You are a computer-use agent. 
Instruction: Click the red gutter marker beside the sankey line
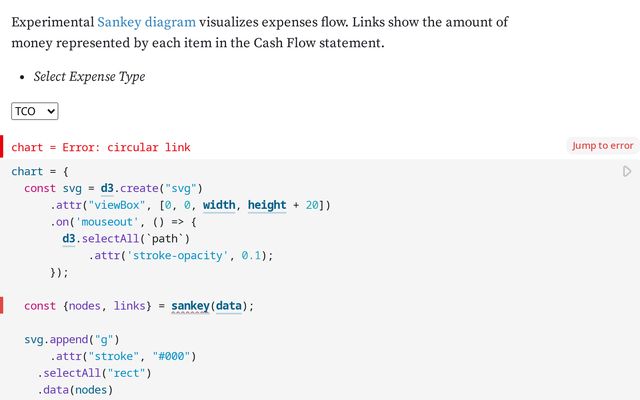coord(2,306)
